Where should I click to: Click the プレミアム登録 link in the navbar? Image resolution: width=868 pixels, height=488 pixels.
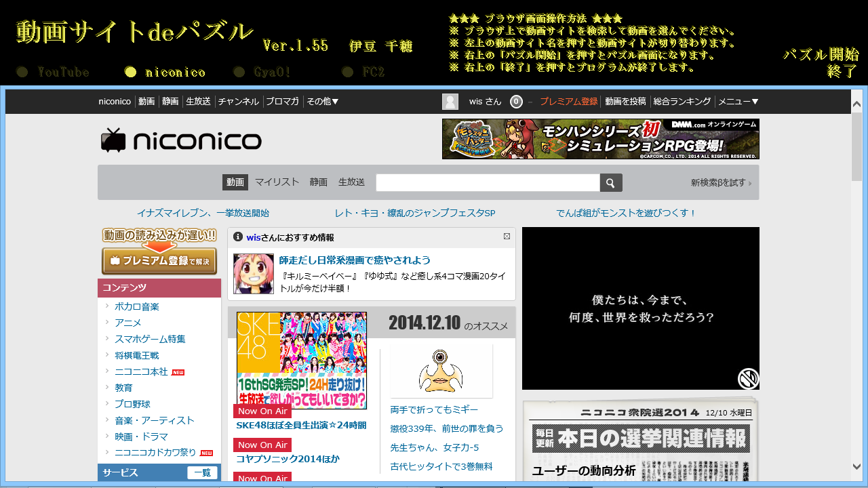(x=568, y=101)
